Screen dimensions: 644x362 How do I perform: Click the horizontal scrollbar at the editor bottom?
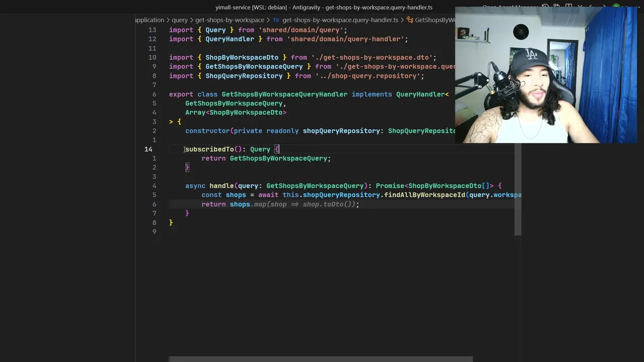pyautogui.click(x=320, y=359)
